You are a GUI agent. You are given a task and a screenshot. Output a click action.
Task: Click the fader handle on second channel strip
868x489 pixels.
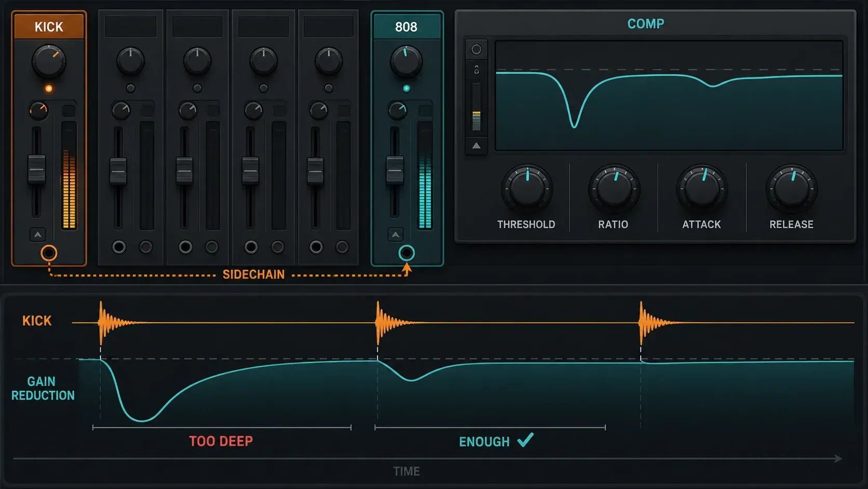(118, 170)
